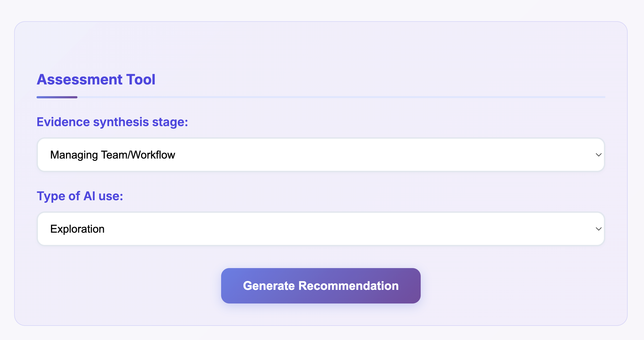Click blank middle area of the stage dropdown
Image resolution: width=644 pixels, height=340 pixels.
(x=354, y=155)
